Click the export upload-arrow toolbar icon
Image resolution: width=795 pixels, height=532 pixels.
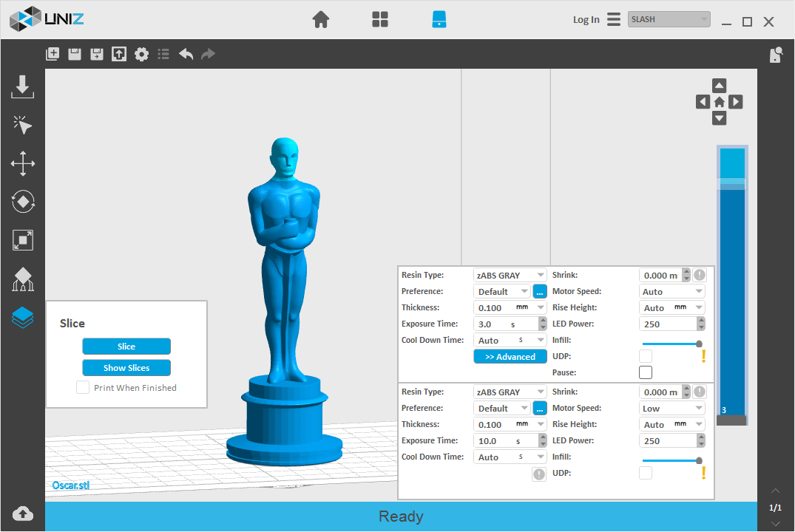pyautogui.click(x=118, y=54)
